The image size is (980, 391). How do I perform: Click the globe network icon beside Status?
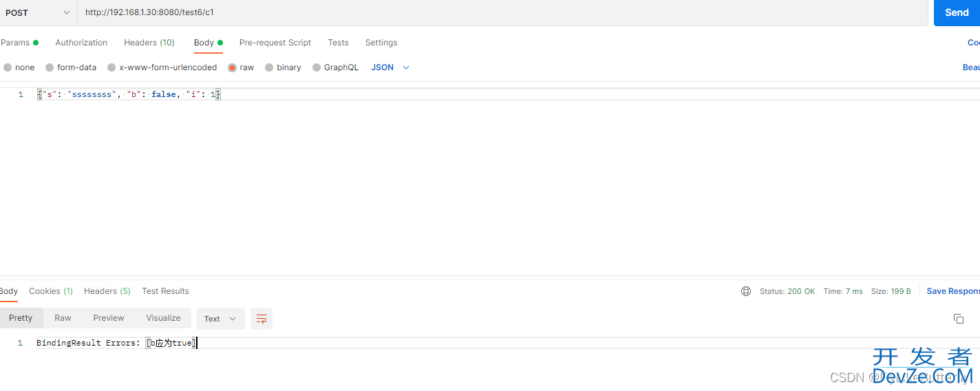(x=746, y=291)
